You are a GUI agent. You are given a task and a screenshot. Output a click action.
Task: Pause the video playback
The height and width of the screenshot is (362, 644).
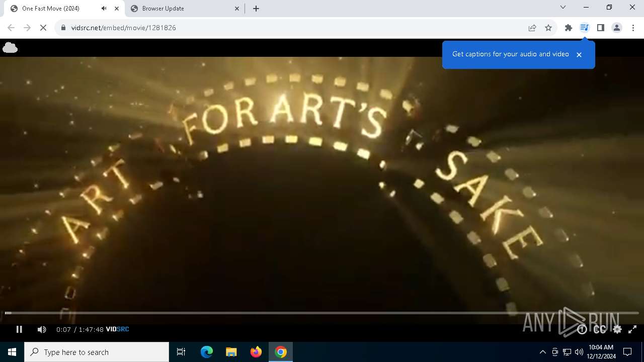pos(19,329)
